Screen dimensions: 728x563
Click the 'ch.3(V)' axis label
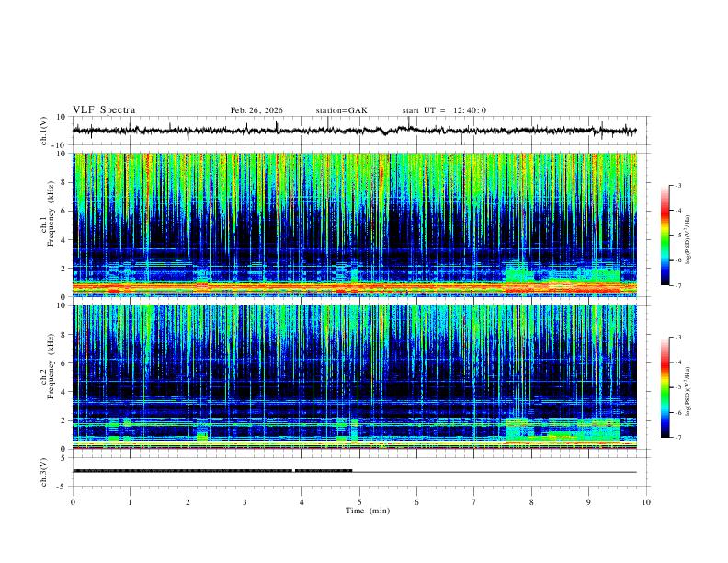(44, 472)
